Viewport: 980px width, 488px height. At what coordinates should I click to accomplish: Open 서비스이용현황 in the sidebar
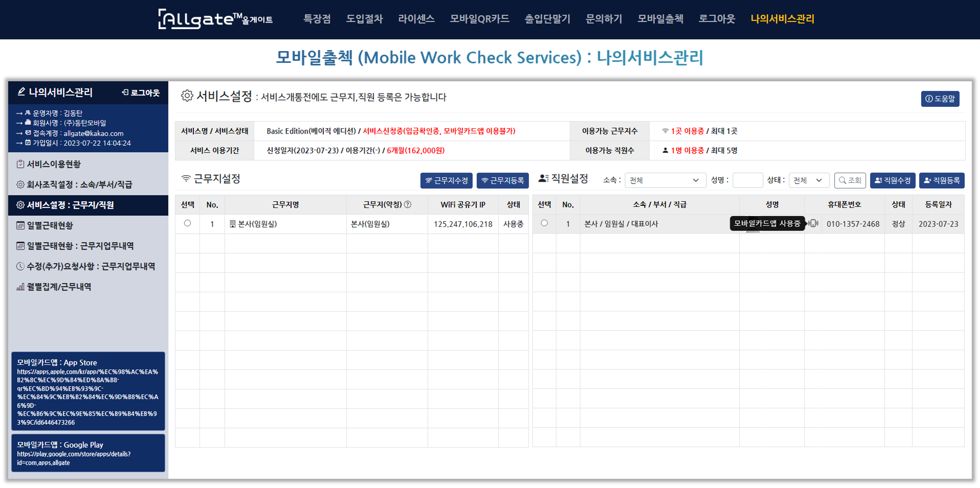tap(54, 164)
